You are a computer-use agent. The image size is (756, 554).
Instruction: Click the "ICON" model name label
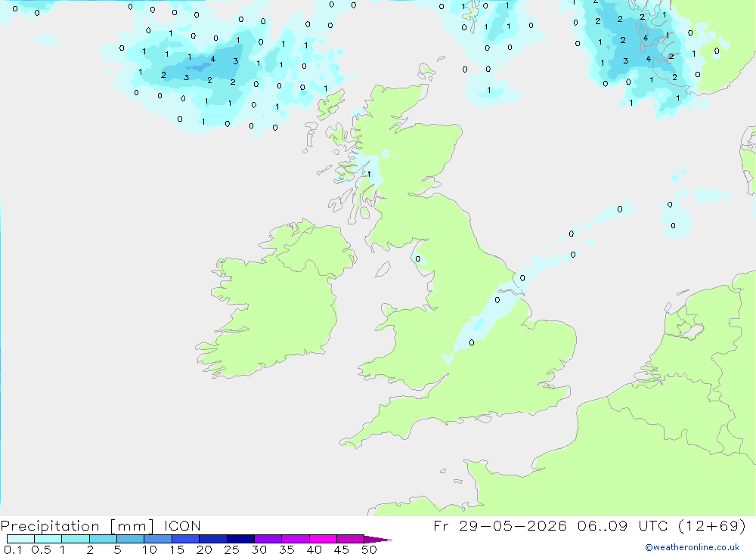(x=182, y=525)
